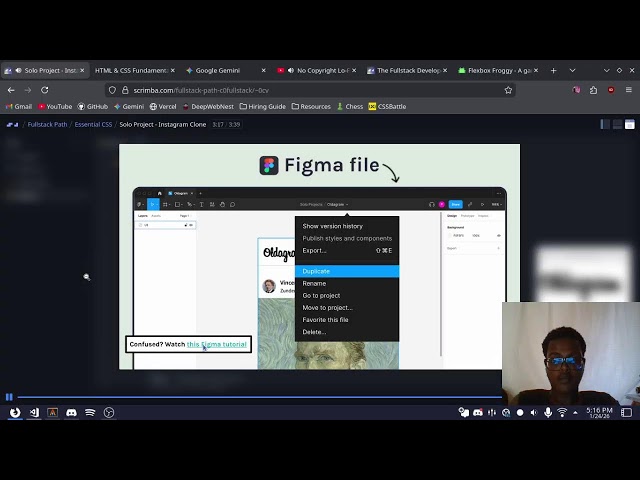Expand the list all tabs chevron
This screenshot has width=640, height=480.
tap(573, 71)
